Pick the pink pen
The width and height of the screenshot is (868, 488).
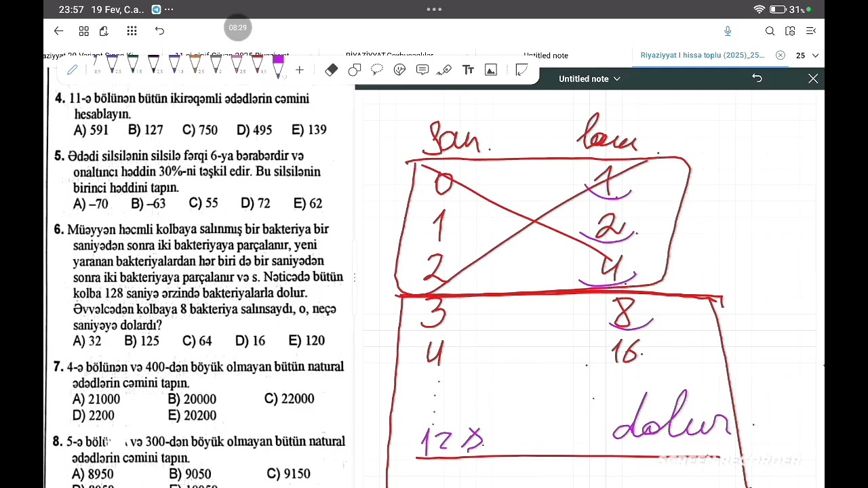(x=237, y=64)
